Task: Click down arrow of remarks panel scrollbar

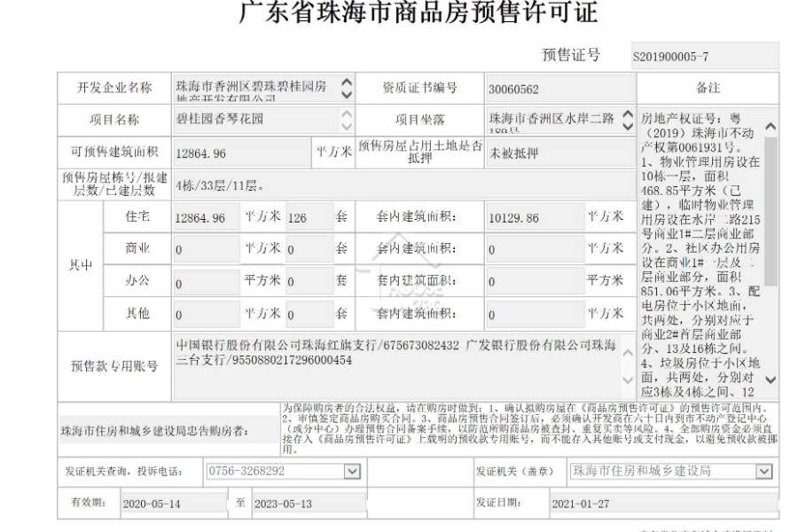Action: [x=771, y=379]
